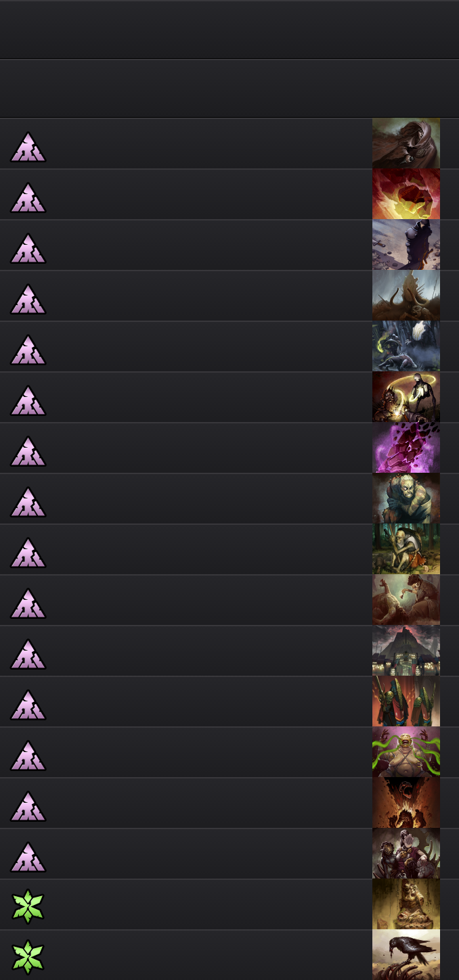Click the pink triangle icon beside the fiery cave monster

point(28,806)
